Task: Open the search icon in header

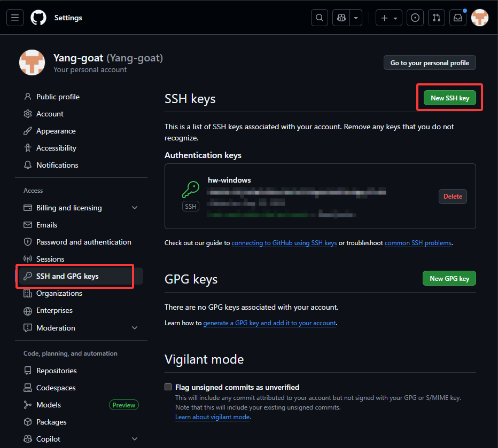Action: [x=320, y=18]
